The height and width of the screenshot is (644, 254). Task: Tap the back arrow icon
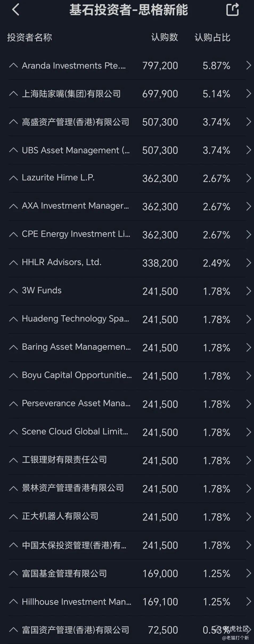point(16,10)
